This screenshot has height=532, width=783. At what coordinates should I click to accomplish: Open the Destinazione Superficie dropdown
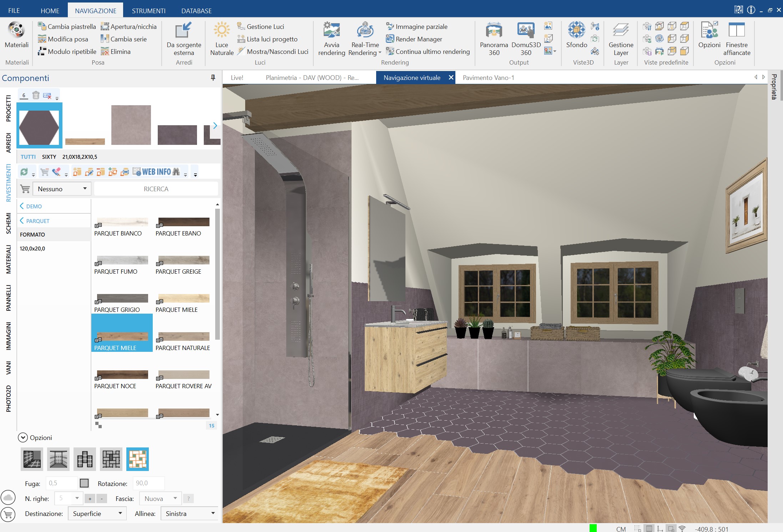97,513
